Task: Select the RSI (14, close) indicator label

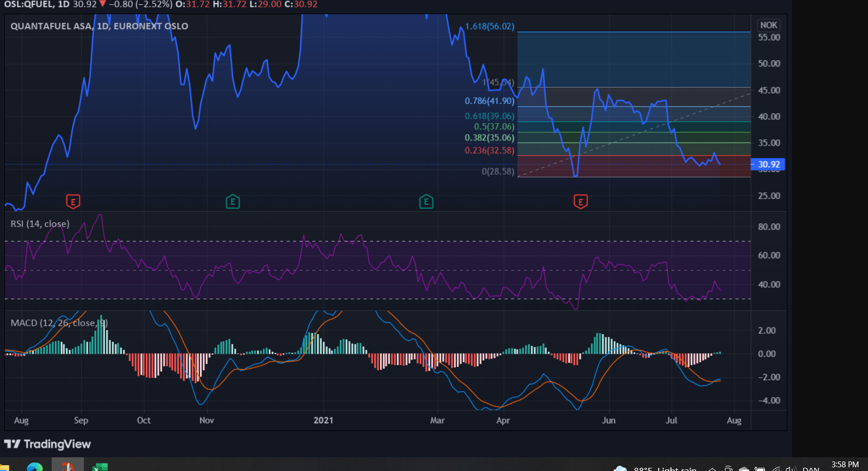Action: [x=40, y=224]
